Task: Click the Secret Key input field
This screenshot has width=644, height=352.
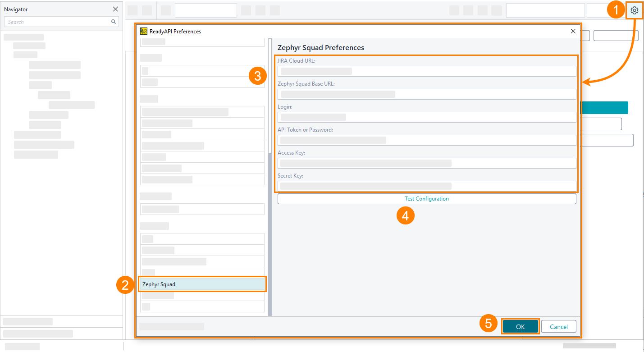Action: point(426,186)
